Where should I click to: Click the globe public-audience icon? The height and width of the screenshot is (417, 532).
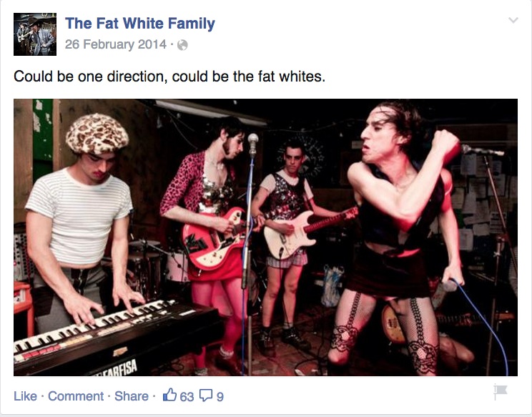(x=182, y=45)
